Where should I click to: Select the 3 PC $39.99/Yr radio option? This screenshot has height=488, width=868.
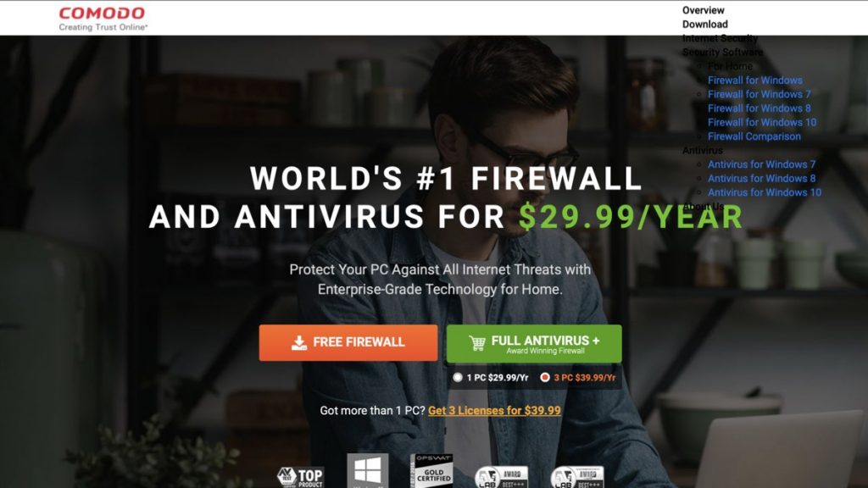point(545,377)
